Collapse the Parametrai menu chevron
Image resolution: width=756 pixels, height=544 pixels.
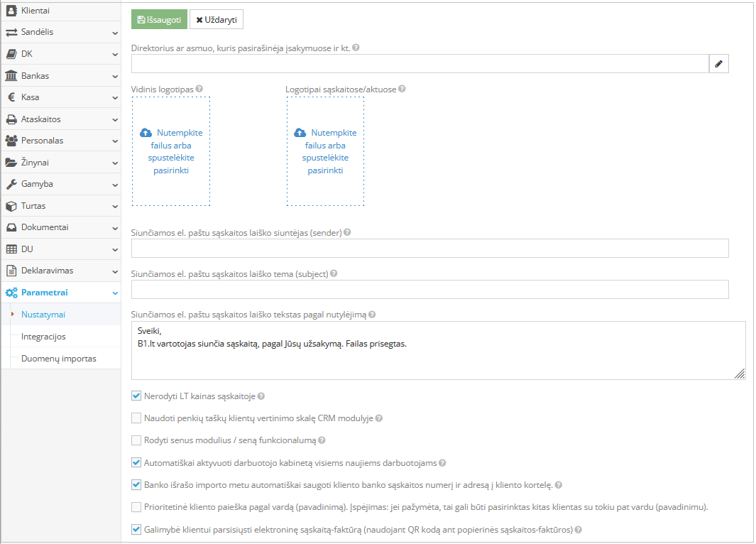114,293
